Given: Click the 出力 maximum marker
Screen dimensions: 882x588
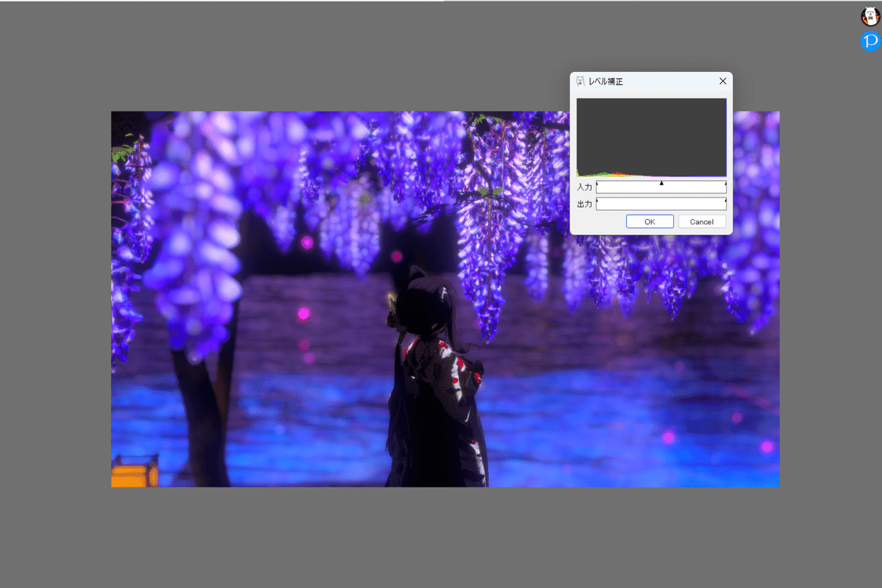Looking at the screenshot, I should (725, 200).
